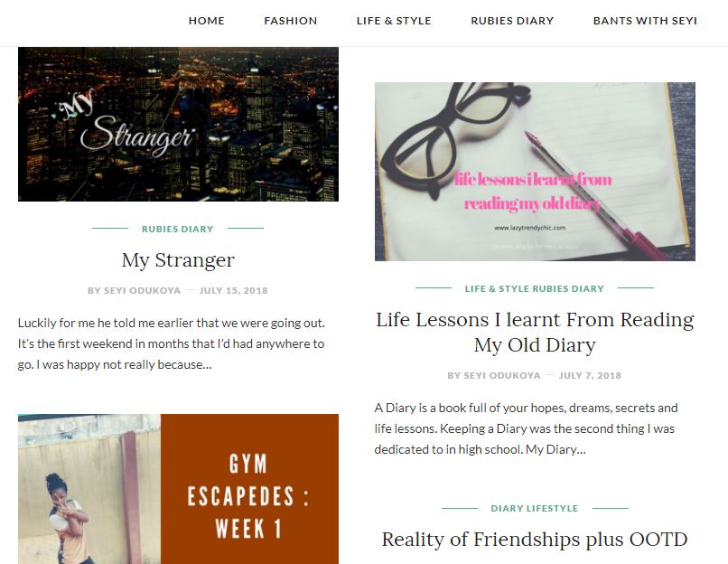Open the HOME menu item

point(206,21)
